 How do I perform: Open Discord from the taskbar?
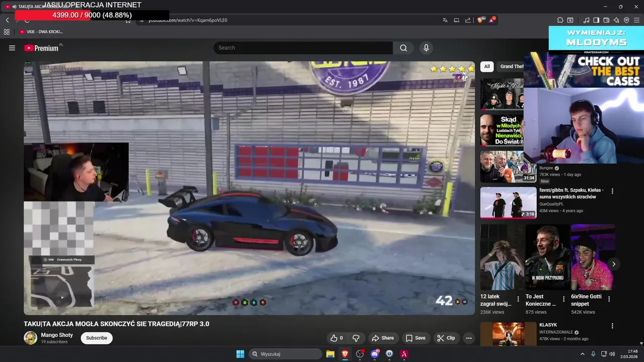click(374, 354)
